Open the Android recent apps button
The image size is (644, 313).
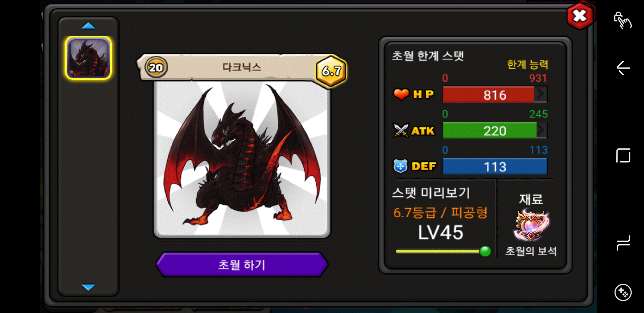[623, 243]
